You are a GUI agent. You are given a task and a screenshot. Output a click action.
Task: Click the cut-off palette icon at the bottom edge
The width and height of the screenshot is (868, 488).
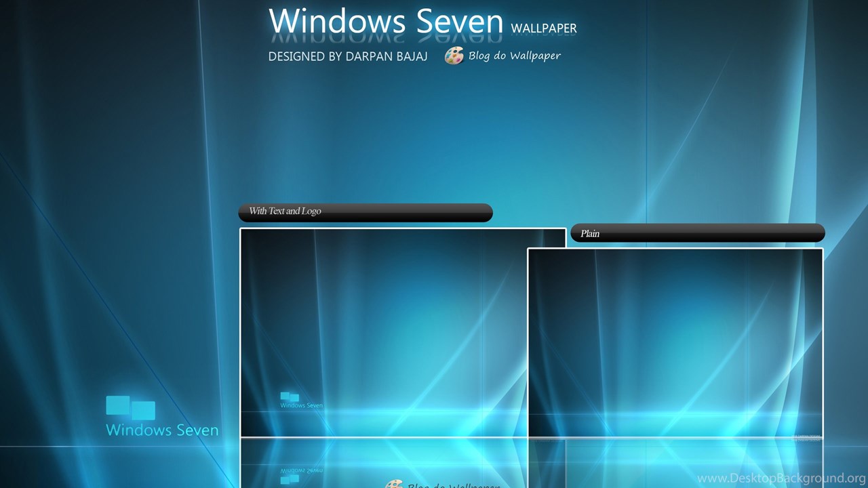[394, 484]
